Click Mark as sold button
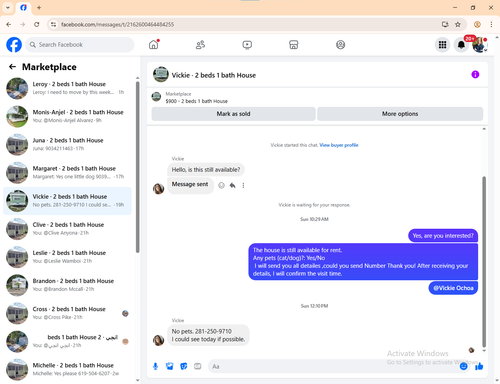Image resolution: width=500 pixels, height=384 pixels. [x=233, y=114]
